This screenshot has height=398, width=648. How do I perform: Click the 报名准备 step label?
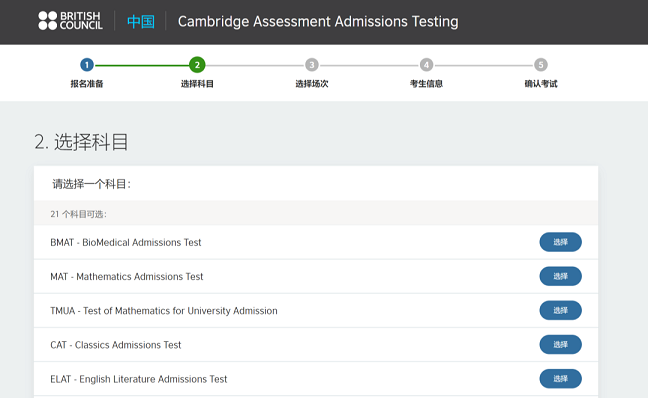point(87,84)
